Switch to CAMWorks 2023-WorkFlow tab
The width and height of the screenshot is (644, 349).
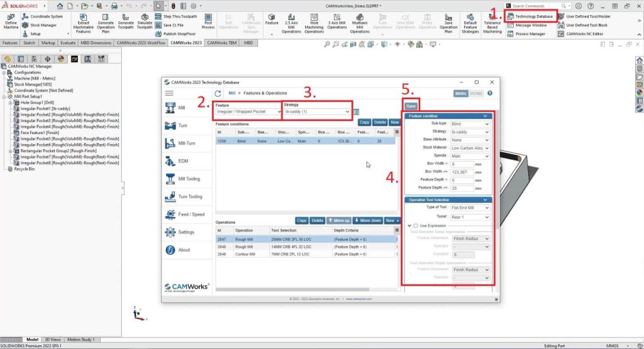tap(141, 43)
